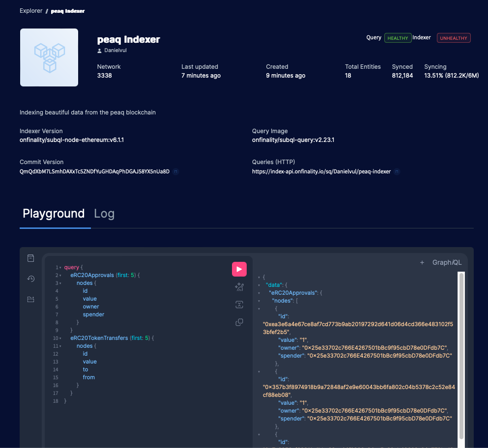
Task: Click the HEALTHY query status badge
Action: 398,38
